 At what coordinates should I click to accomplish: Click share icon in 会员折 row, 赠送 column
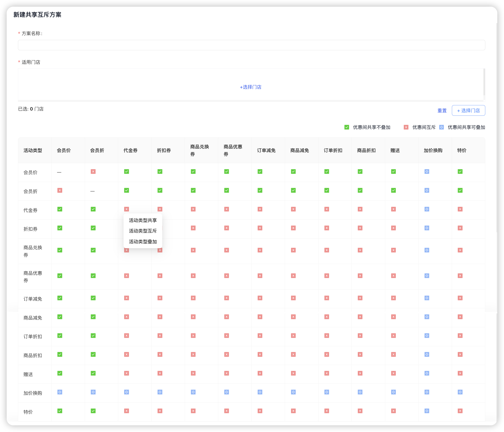(393, 190)
